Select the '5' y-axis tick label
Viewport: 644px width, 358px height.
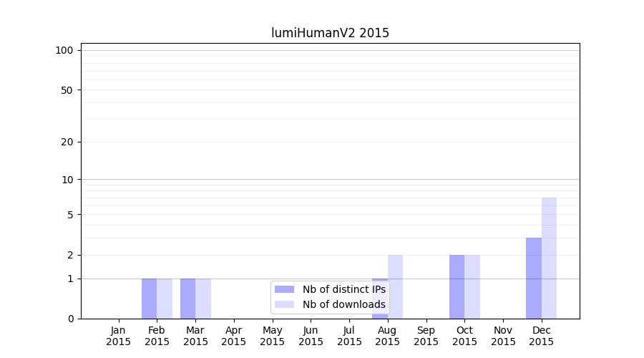[70, 215]
